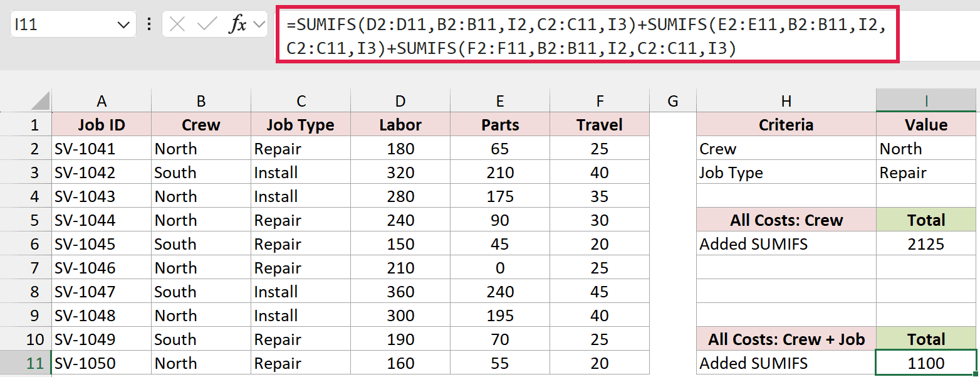This screenshot has width=980, height=377.
Task: Click Labor value 320
Action: tap(400, 173)
